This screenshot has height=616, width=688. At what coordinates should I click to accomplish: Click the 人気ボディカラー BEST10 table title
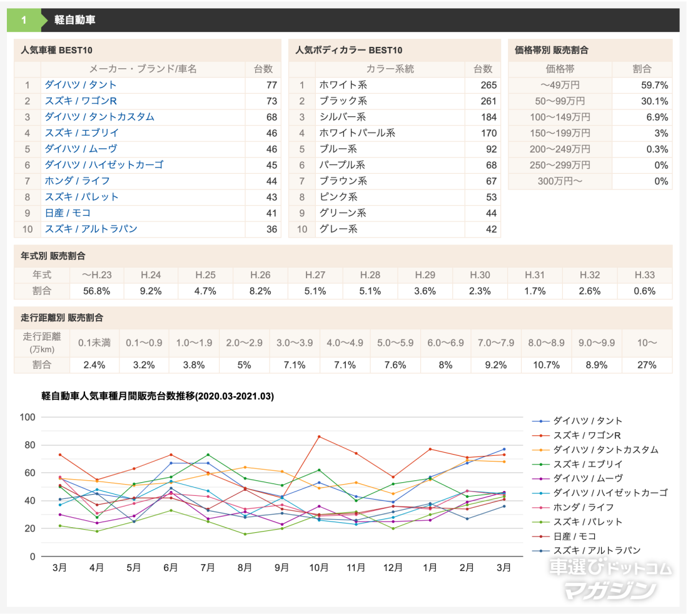(x=349, y=50)
